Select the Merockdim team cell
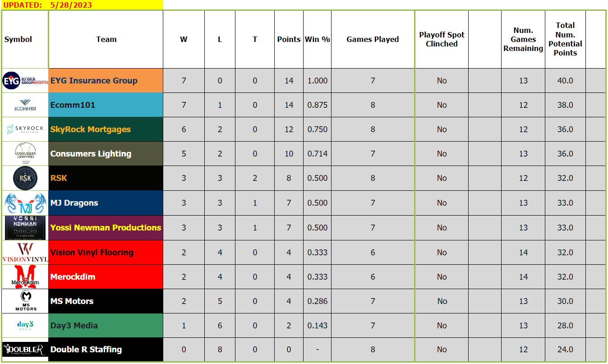Viewport: 608px width, 364px height. [106, 277]
